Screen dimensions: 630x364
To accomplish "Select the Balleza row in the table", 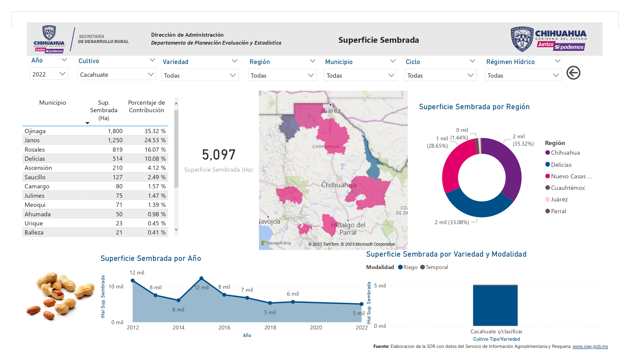I will [95, 232].
